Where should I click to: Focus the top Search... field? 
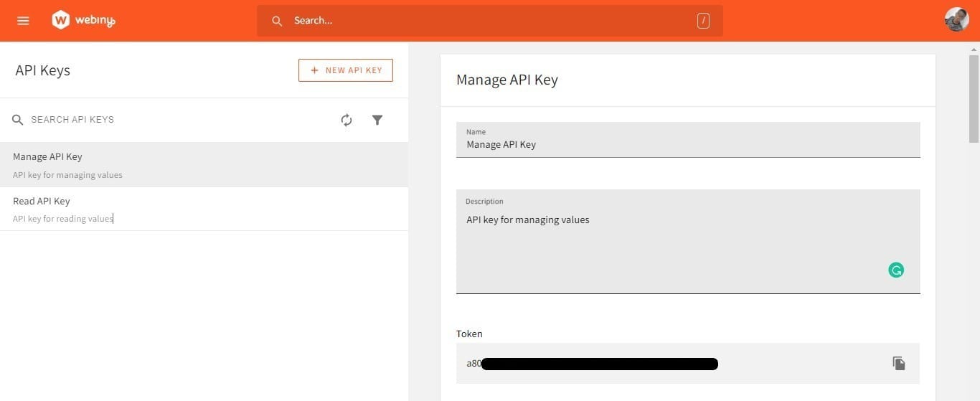coord(490,21)
